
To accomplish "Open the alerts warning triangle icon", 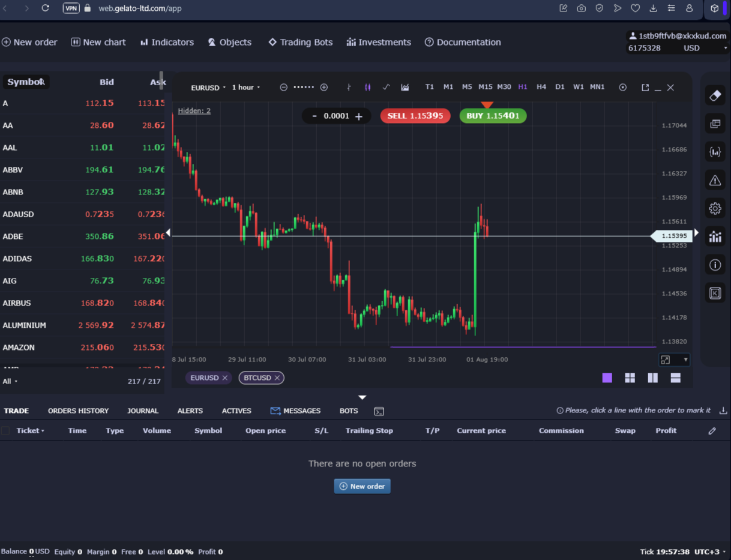I will tap(715, 180).
